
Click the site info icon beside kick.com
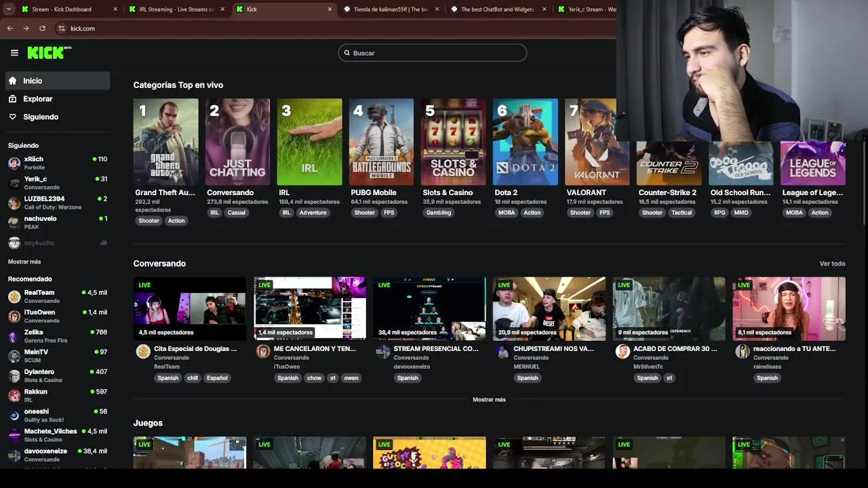61,28
